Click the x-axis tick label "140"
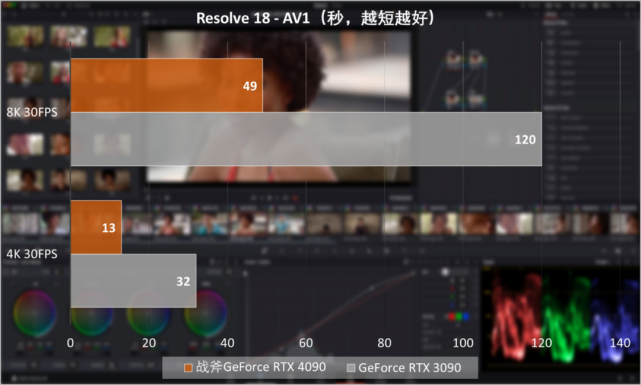The image size is (641, 385). point(620,342)
